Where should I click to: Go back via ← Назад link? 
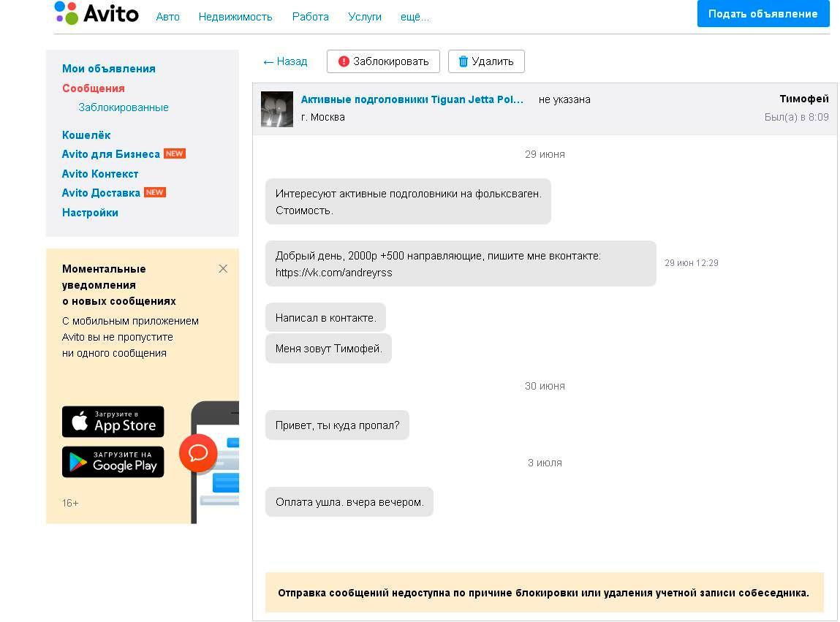coord(285,61)
